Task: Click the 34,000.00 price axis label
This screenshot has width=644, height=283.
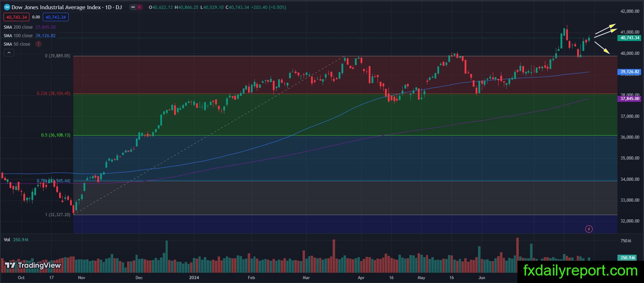Action: (x=630, y=179)
